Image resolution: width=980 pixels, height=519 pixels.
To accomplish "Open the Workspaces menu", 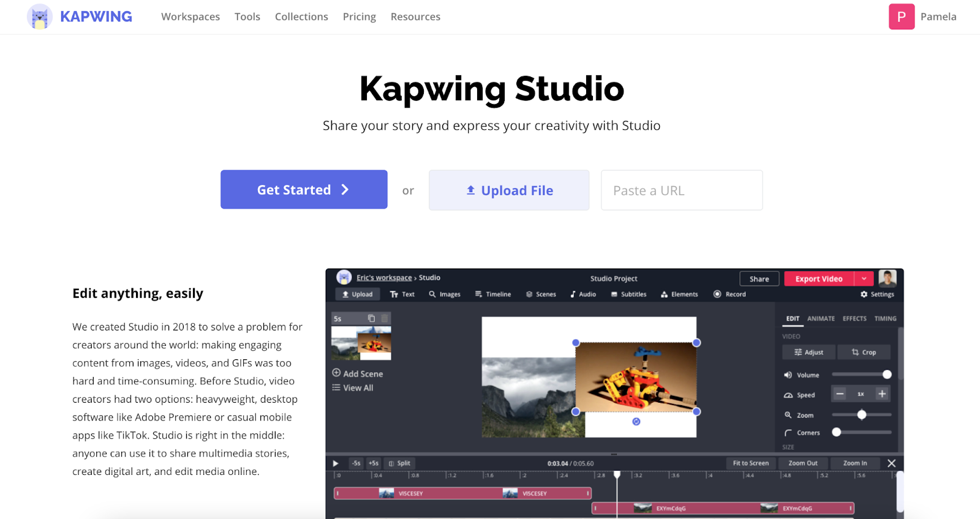I will [190, 17].
